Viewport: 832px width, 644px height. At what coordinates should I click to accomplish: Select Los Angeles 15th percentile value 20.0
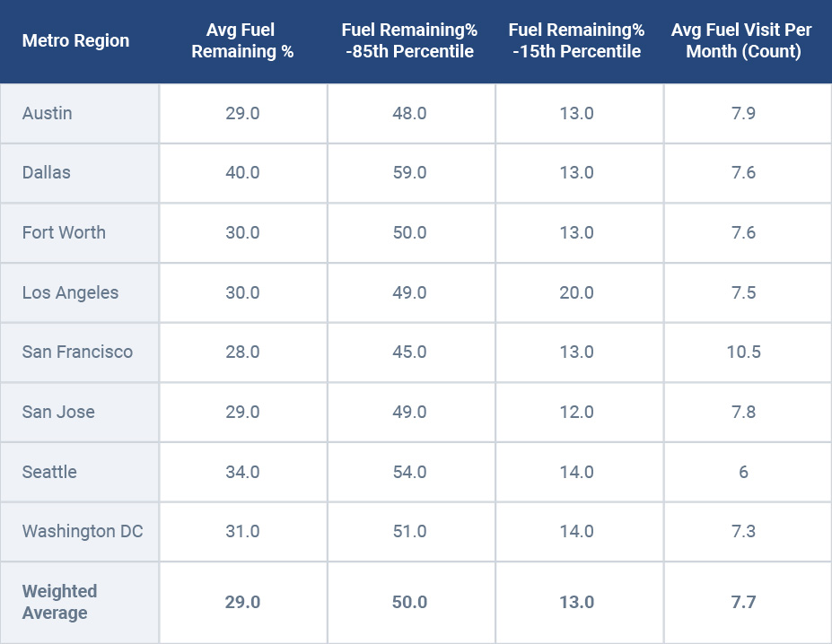coord(576,292)
